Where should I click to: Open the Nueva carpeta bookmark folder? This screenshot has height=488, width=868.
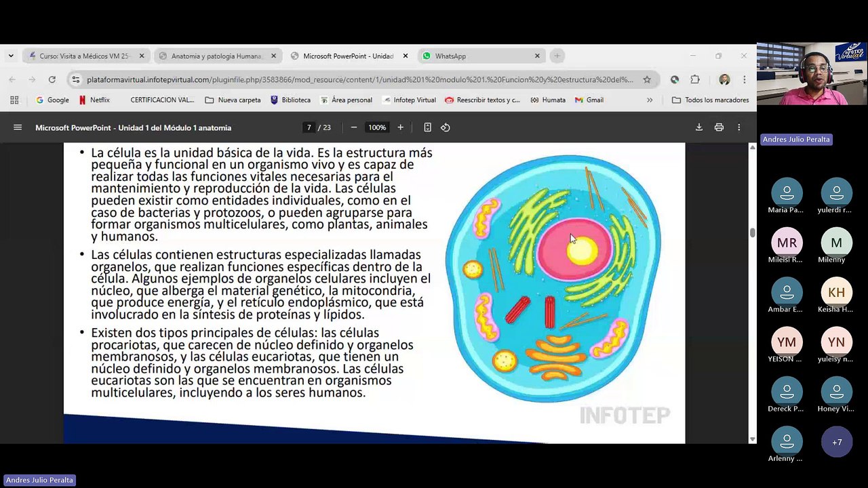click(233, 100)
